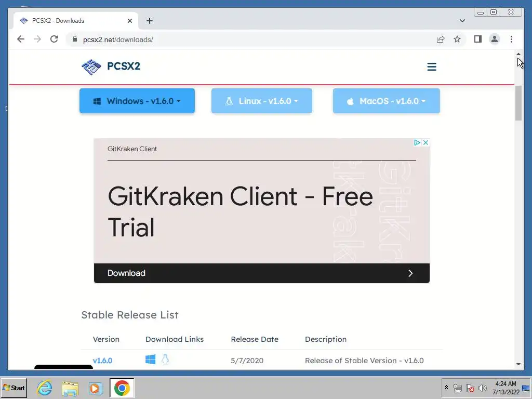Open File Explorer from the taskbar
The image size is (532, 399).
(x=70, y=388)
